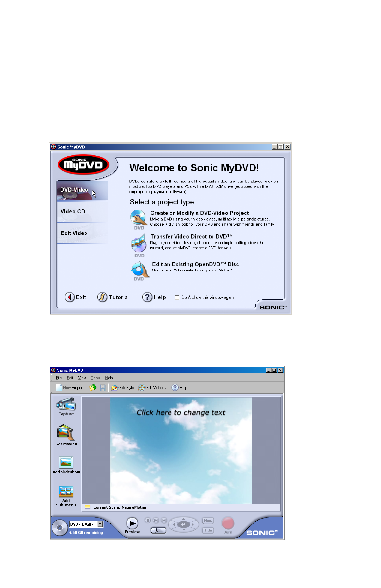This screenshot has height=588, width=381.
Task: Click the remote down arrow
Action: pyautogui.click(x=183, y=530)
